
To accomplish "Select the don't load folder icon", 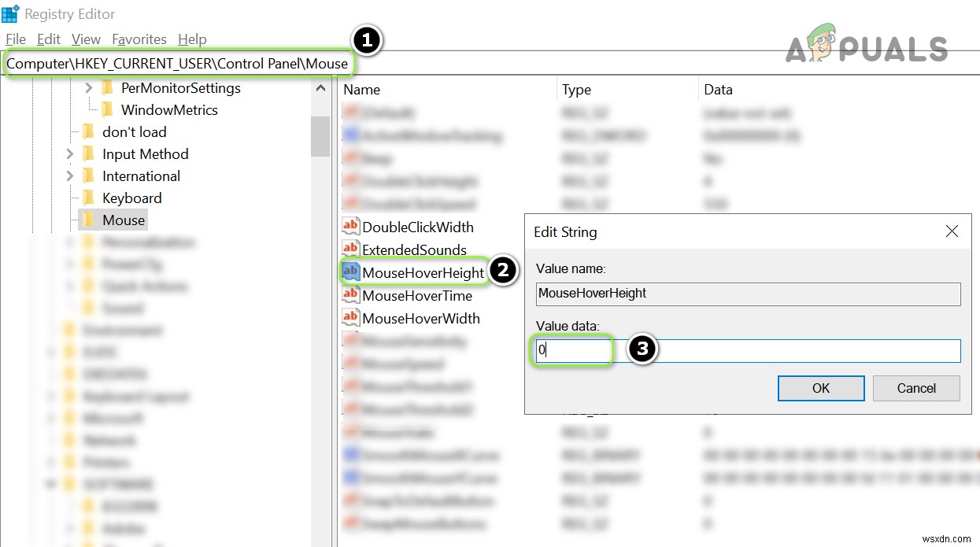I will 88,132.
